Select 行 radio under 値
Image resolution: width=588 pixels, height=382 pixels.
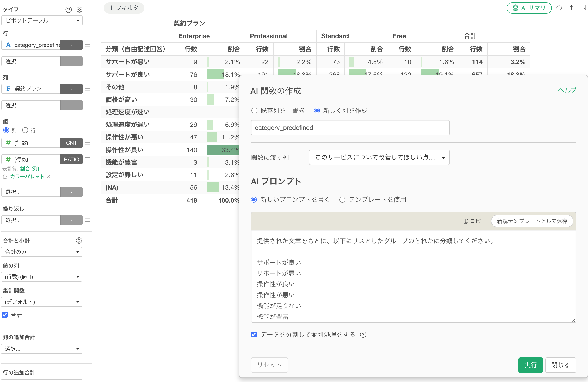(25, 130)
